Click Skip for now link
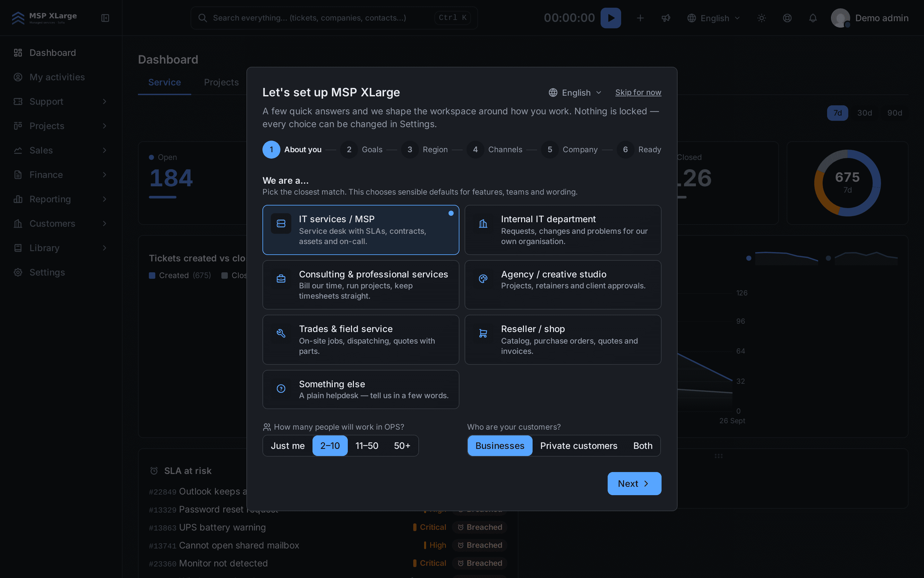The height and width of the screenshot is (578, 924). click(x=638, y=92)
